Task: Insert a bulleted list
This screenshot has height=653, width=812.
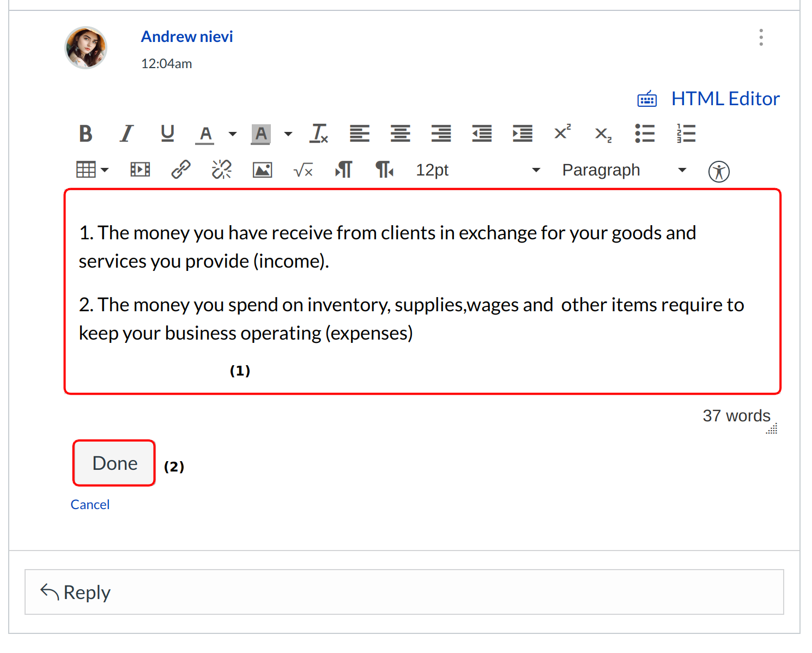Action: click(645, 134)
